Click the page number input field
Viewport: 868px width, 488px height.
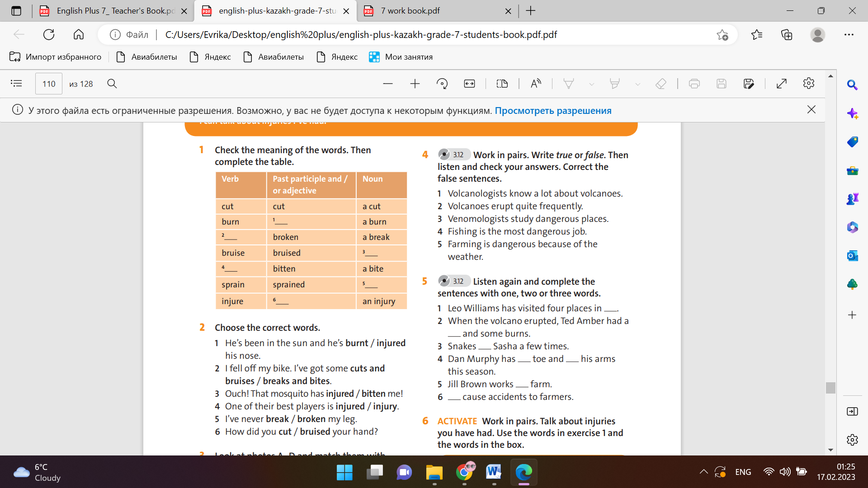pos(49,84)
